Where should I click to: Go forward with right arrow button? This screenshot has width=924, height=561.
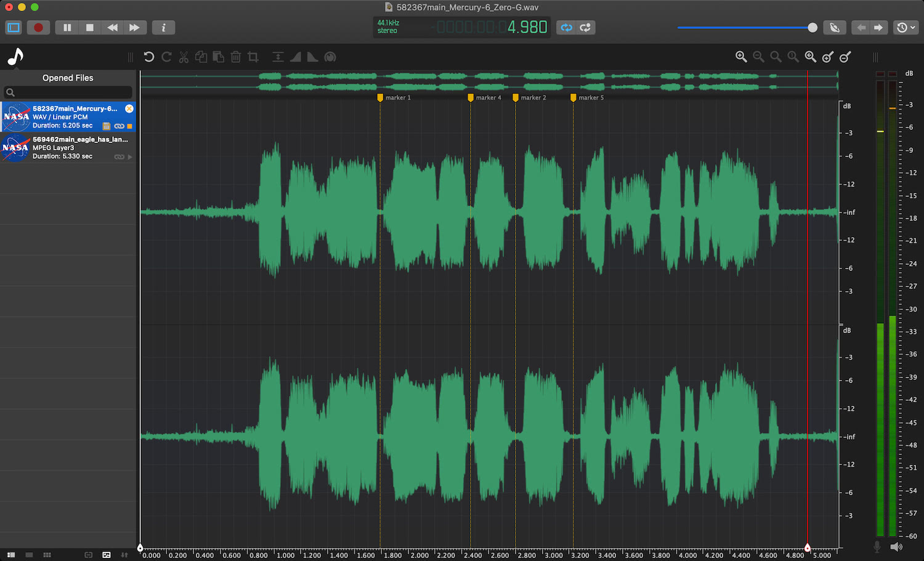(878, 28)
